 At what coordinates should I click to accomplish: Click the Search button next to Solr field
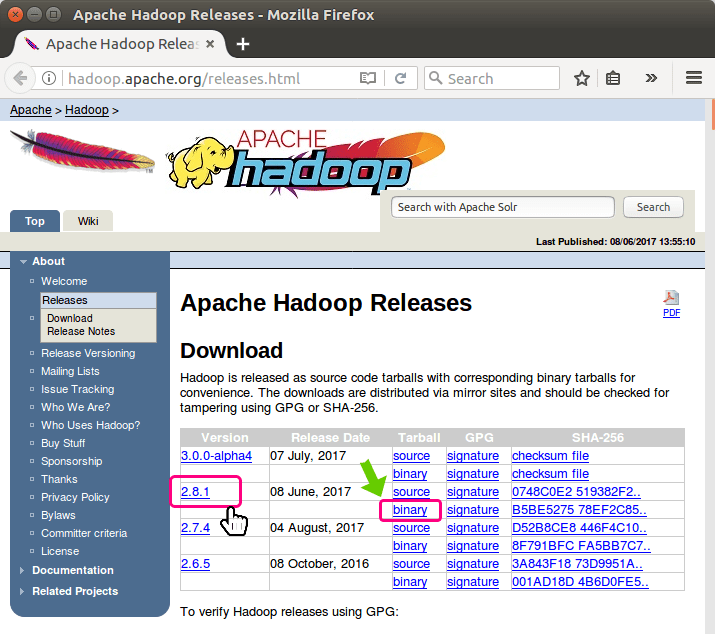point(653,207)
